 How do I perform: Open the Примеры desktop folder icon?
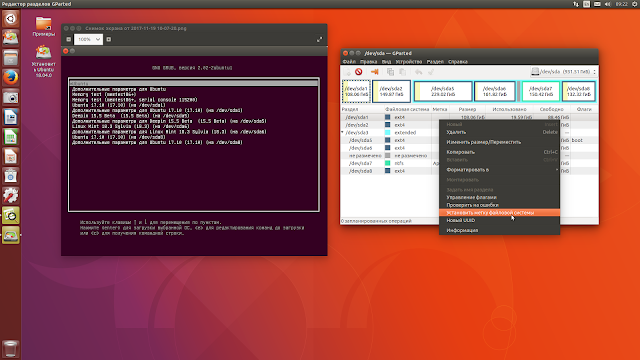tap(43, 27)
